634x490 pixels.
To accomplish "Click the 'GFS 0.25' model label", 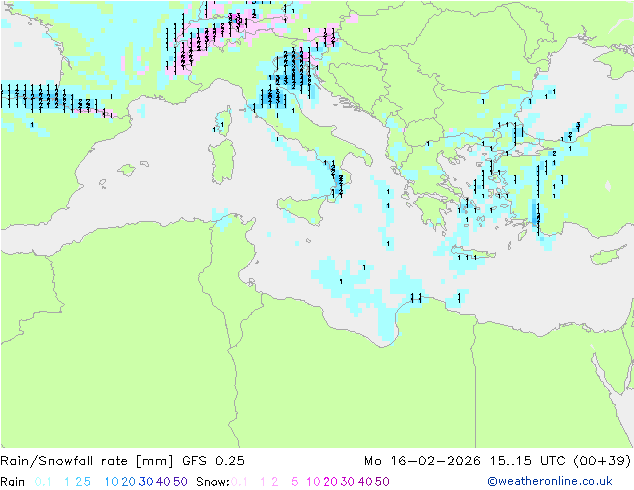I will (213, 461).
